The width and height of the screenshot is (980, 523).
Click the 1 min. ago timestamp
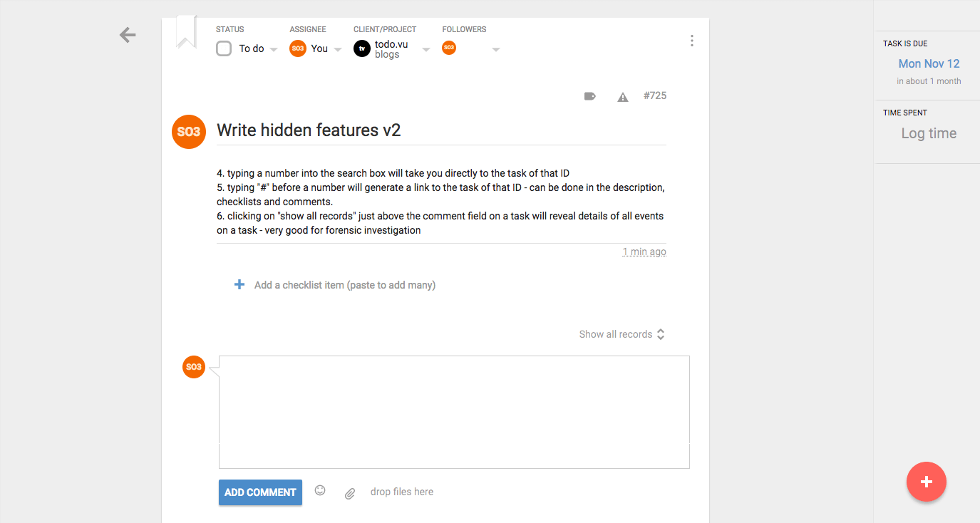644,252
